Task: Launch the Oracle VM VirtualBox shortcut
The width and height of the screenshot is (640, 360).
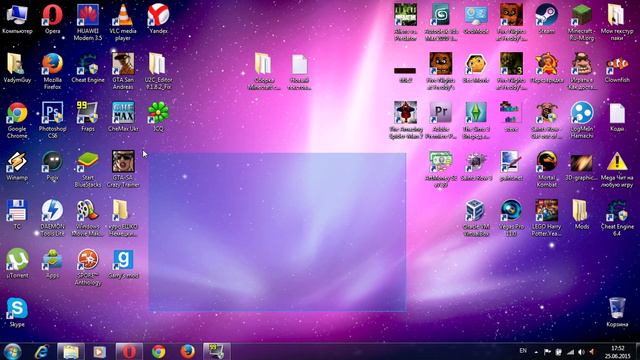Action: (476, 218)
